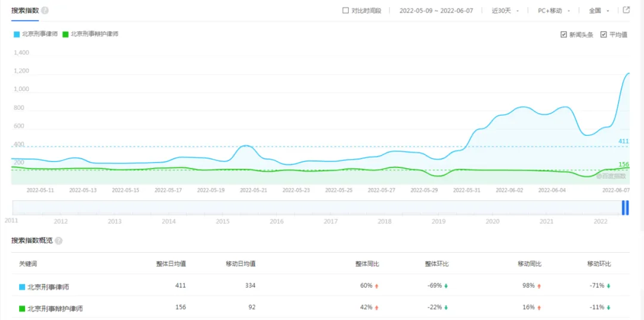Image resolution: width=644 pixels, height=320 pixels.
Task: Click the 98% mobile year-over-year value
Action: pos(529,285)
